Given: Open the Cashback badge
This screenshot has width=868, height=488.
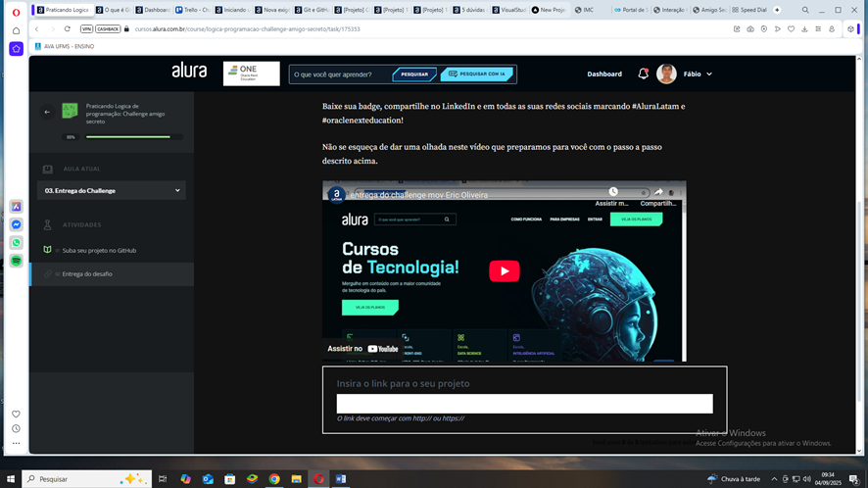Looking at the screenshot, I should point(108,28).
